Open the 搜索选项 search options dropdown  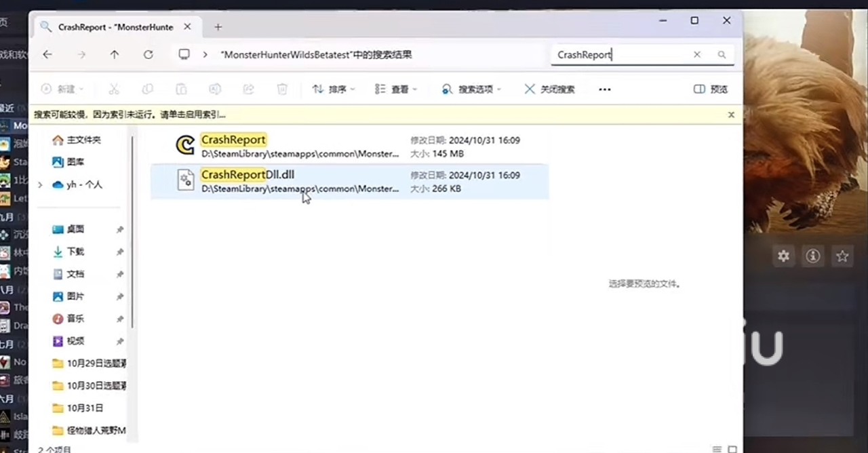(471, 90)
